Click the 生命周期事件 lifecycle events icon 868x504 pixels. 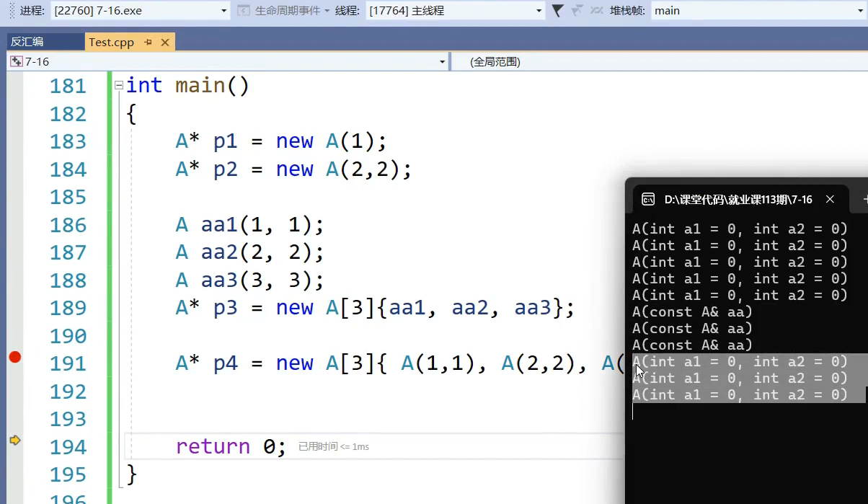[244, 10]
